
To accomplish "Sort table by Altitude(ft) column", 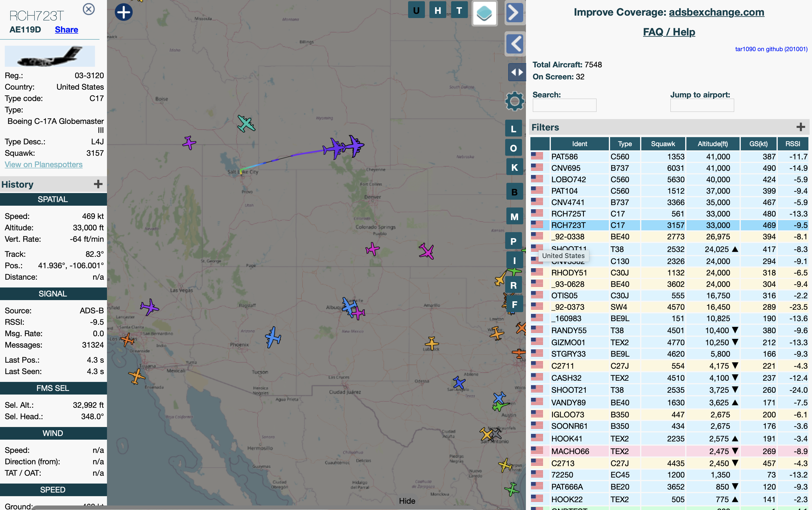I will 713,144.
